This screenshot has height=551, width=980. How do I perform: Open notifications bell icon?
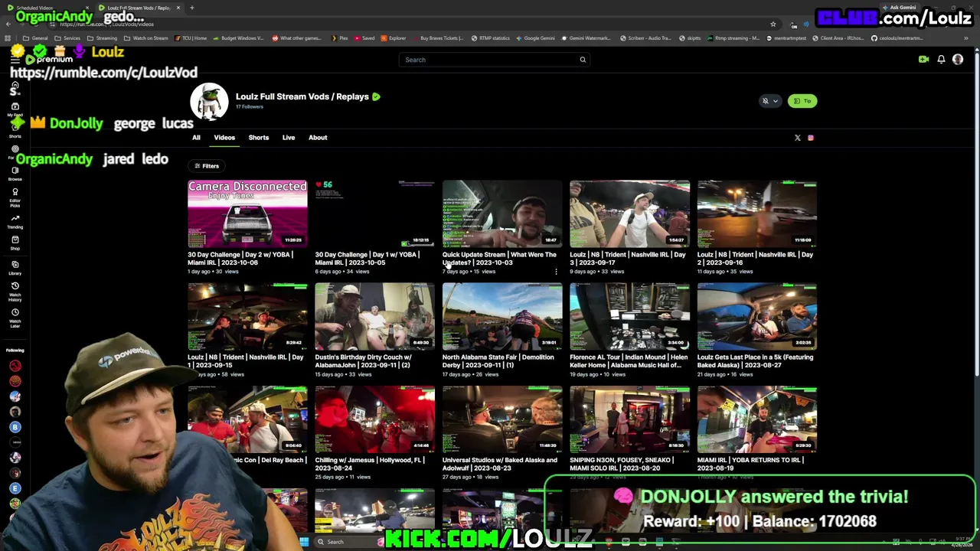pos(941,59)
